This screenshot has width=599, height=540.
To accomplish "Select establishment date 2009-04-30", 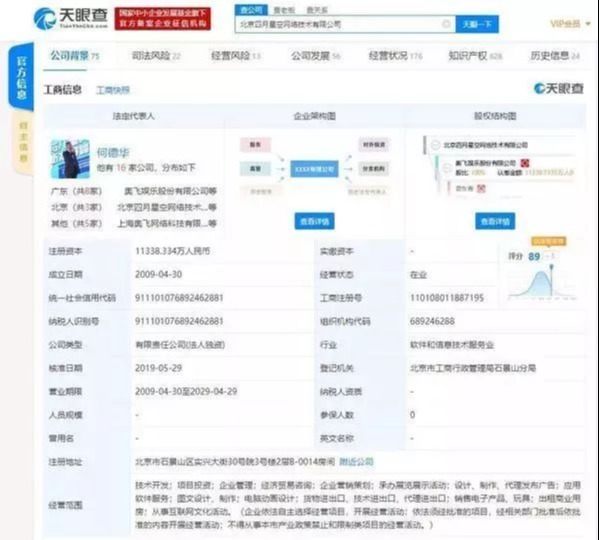I will (159, 275).
